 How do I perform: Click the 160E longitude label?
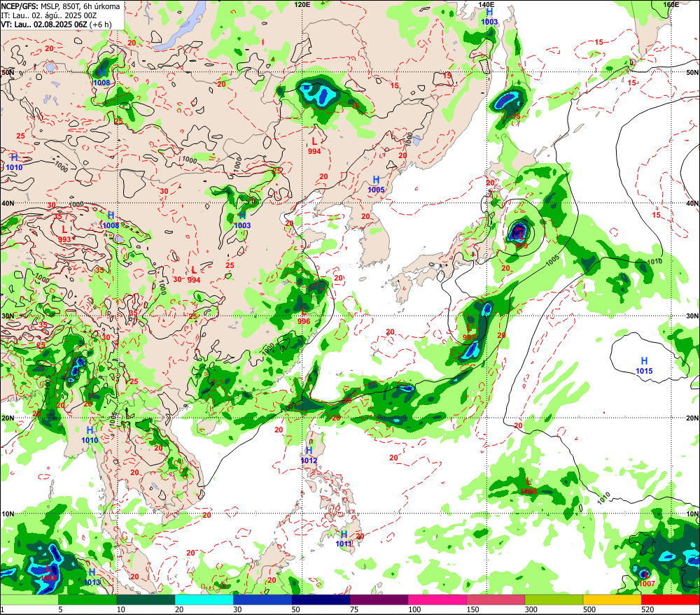(x=671, y=4)
